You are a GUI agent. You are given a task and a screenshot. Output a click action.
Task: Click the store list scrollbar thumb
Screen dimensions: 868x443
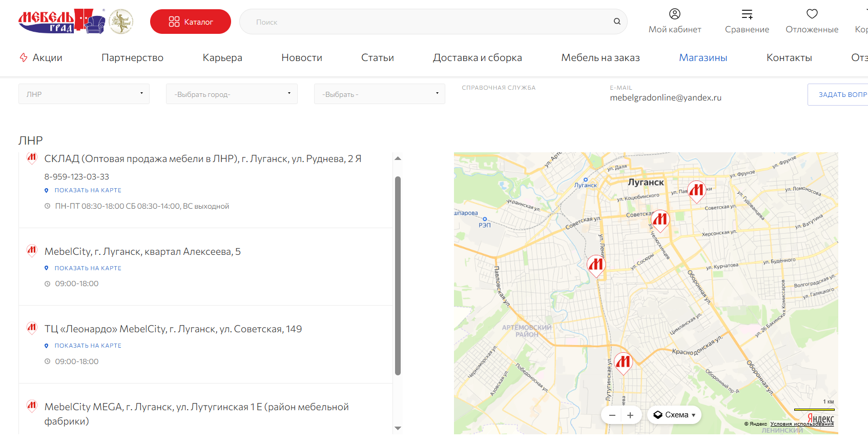[x=398, y=276]
